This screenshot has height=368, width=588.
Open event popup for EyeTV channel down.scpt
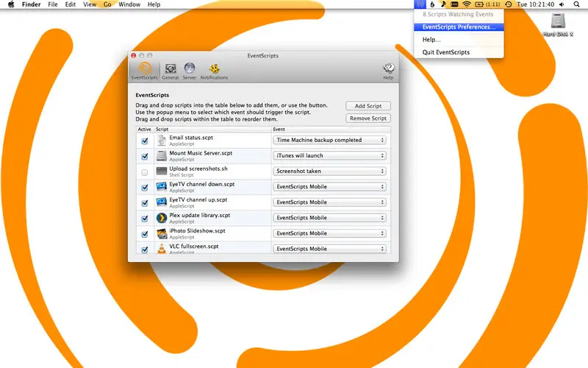[x=329, y=187]
